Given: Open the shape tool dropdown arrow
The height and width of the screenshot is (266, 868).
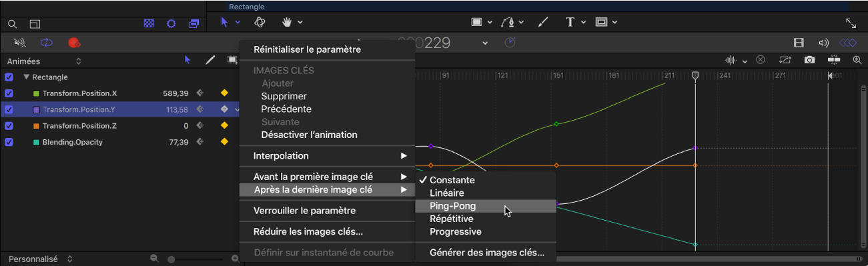Looking at the screenshot, I should pos(490,23).
